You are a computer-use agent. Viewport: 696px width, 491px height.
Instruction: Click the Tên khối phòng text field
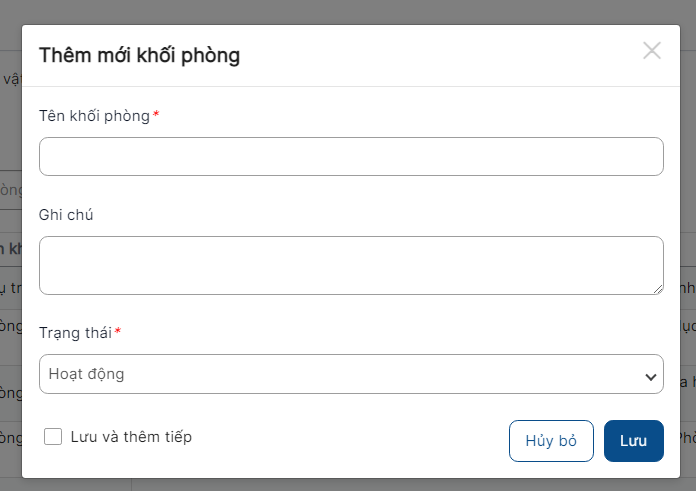click(351, 157)
